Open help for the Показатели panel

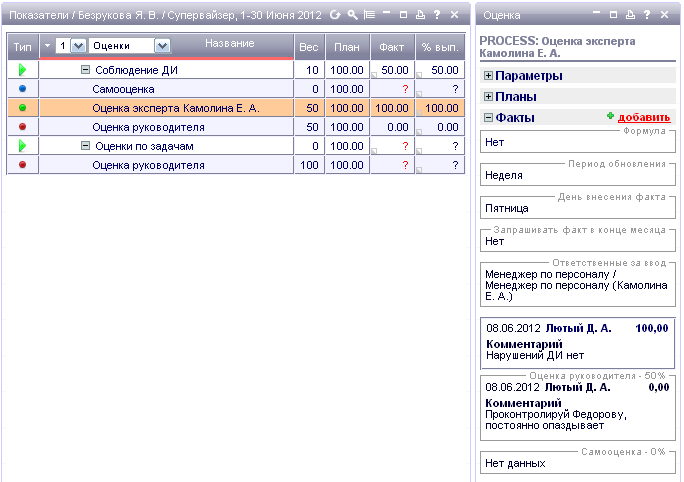pyautogui.click(x=437, y=15)
